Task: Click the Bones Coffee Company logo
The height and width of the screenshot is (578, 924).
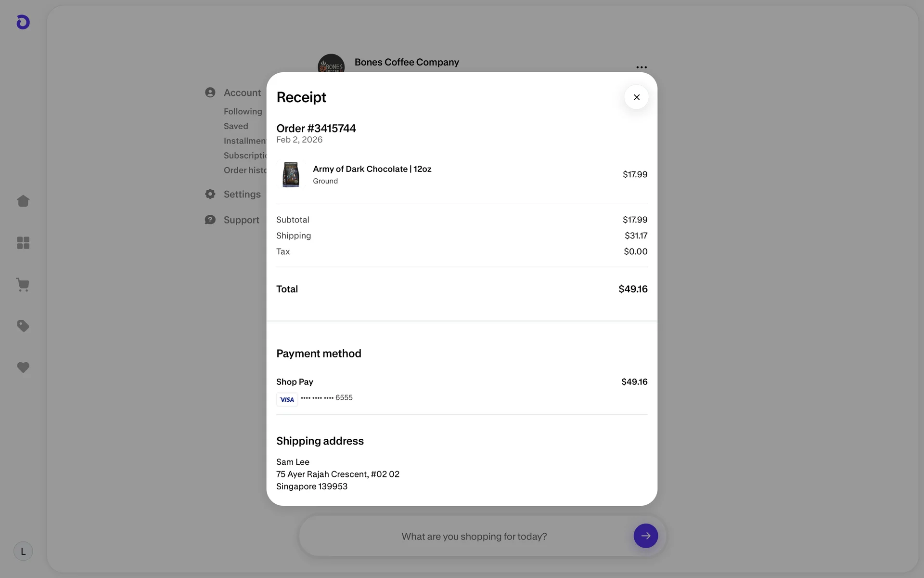Action: [331, 64]
